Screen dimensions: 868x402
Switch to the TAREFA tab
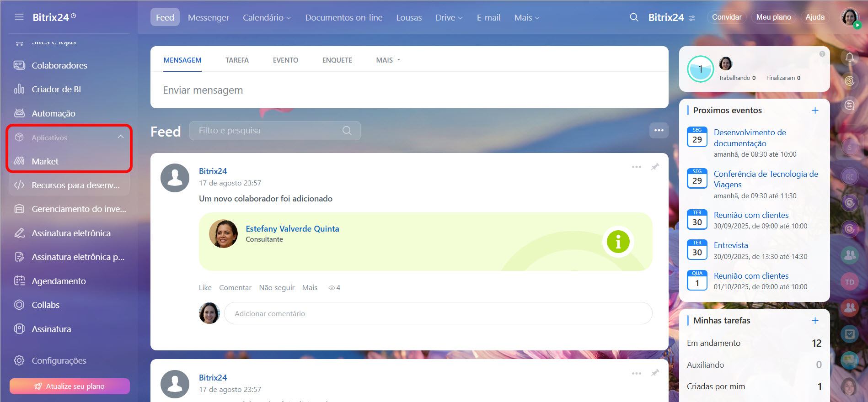click(237, 60)
